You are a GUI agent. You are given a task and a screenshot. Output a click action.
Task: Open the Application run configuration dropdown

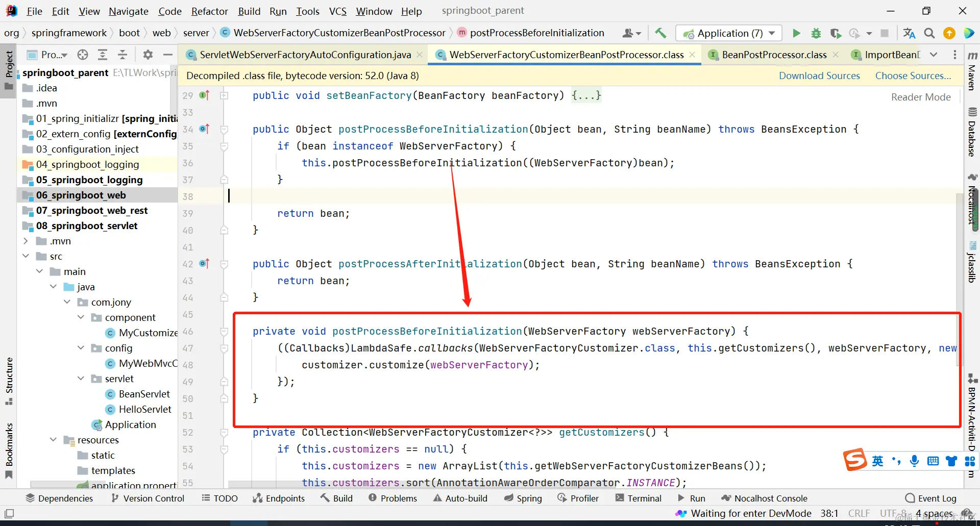pos(729,33)
